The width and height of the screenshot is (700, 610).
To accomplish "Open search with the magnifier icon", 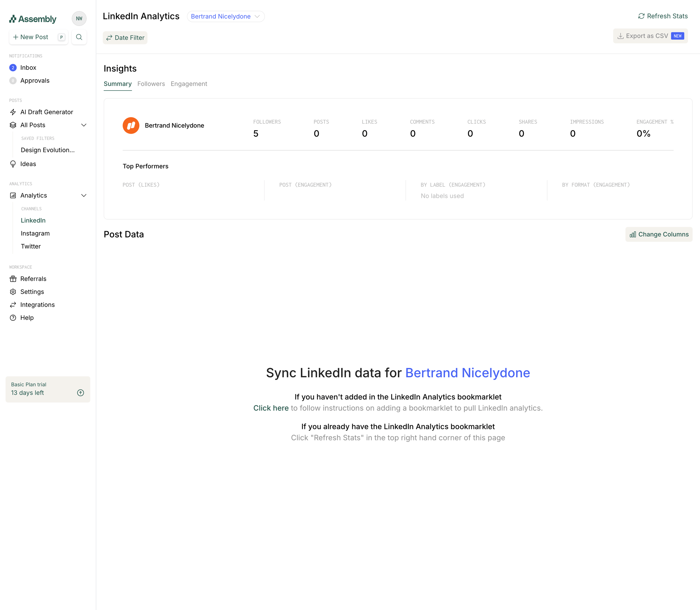I will pyautogui.click(x=79, y=37).
